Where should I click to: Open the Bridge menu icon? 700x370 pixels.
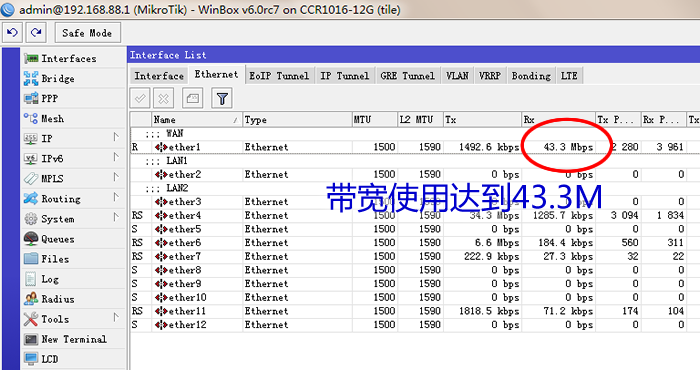[x=31, y=79]
